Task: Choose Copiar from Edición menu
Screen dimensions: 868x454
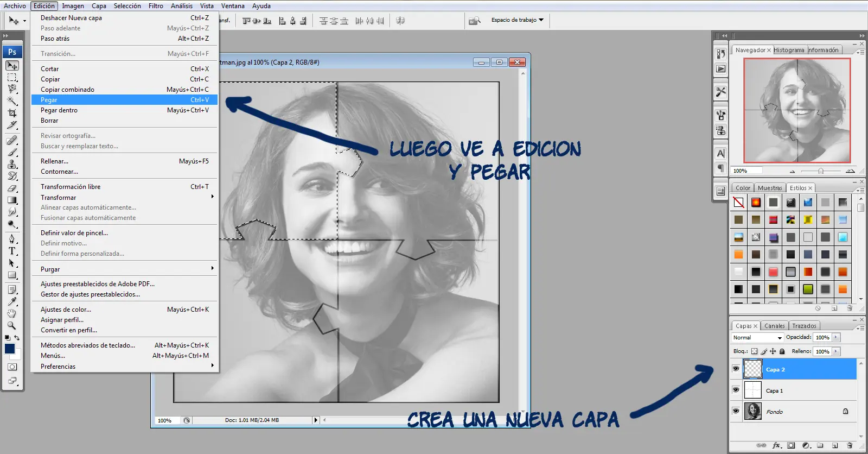Action: point(124,79)
